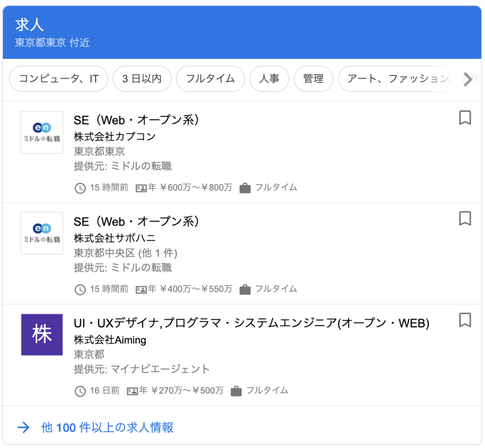
Task: Click the briefcase icon on the サボハニ listing
Action: click(245, 289)
